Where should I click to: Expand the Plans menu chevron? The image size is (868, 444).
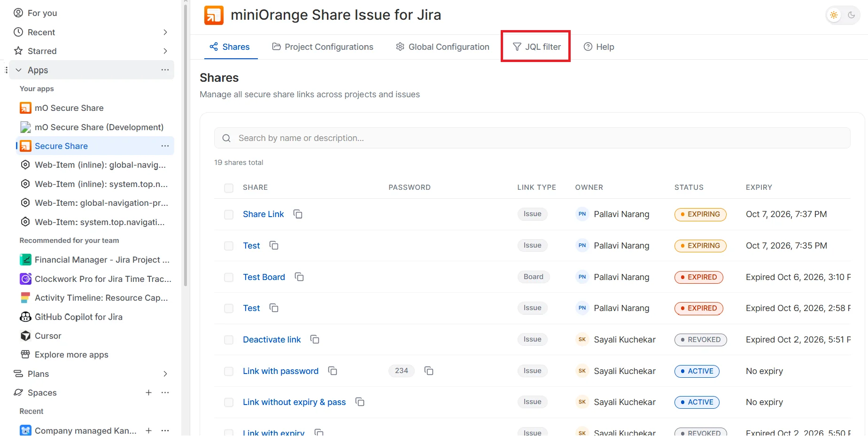coord(165,374)
